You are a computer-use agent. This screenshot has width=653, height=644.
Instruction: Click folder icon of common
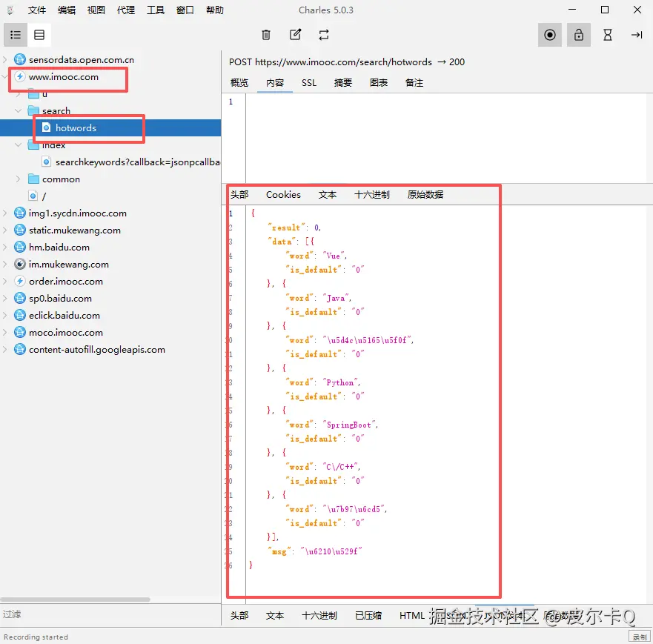point(33,179)
